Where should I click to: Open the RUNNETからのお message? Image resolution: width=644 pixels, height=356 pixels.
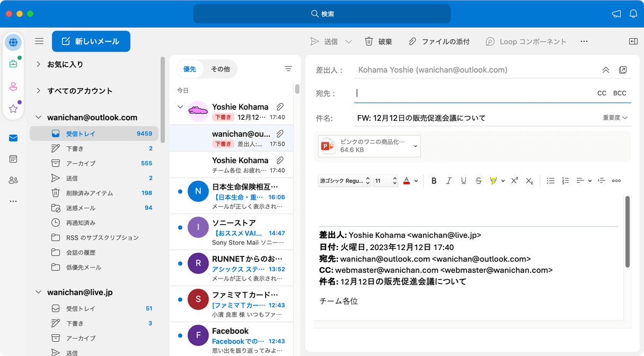pos(232,268)
